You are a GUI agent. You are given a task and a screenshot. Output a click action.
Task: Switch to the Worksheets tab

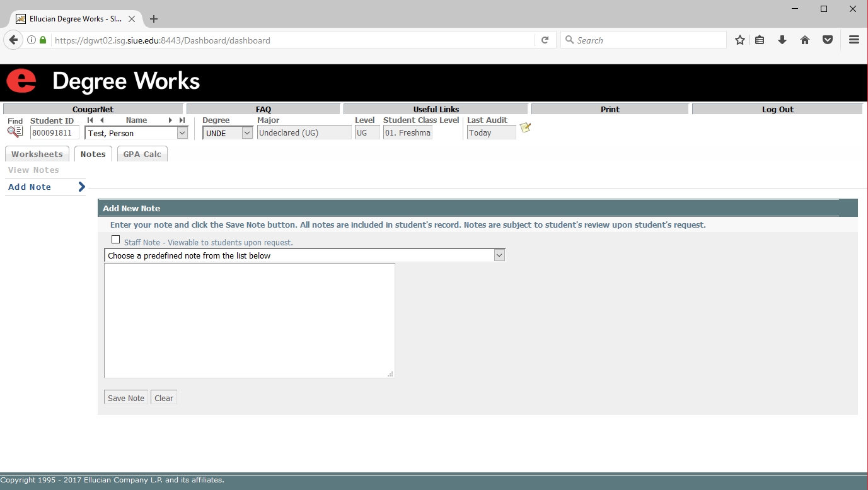pos(37,155)
